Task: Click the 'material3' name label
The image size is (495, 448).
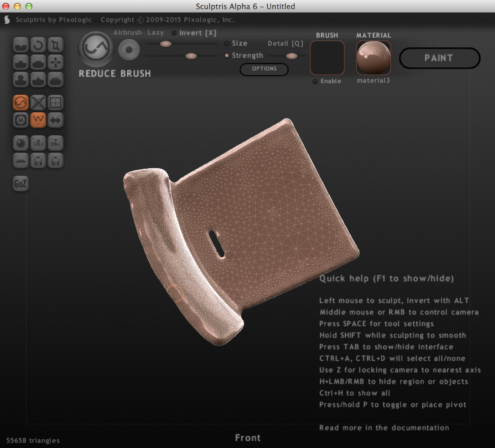Action: tap(373, 81)
